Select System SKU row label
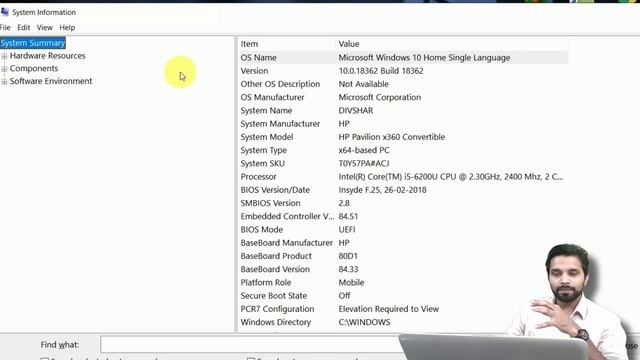The image size is (640, 360). coord(262,163)
